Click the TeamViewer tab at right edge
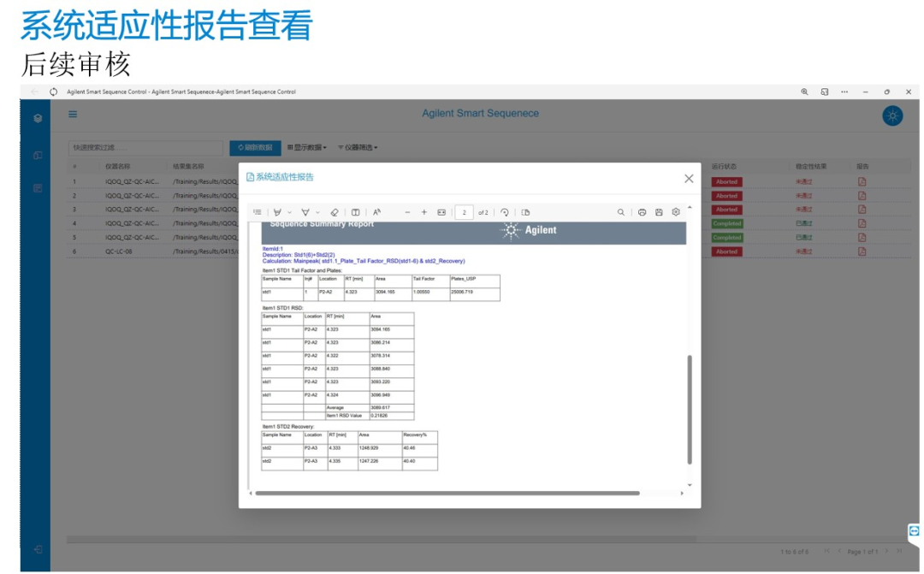 point(914,531)
